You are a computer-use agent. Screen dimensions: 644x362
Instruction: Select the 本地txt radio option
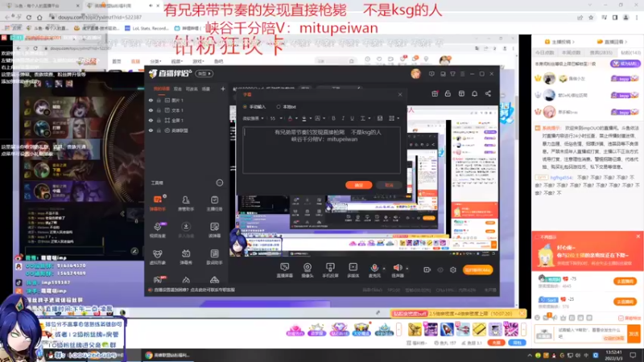(279, 107)
